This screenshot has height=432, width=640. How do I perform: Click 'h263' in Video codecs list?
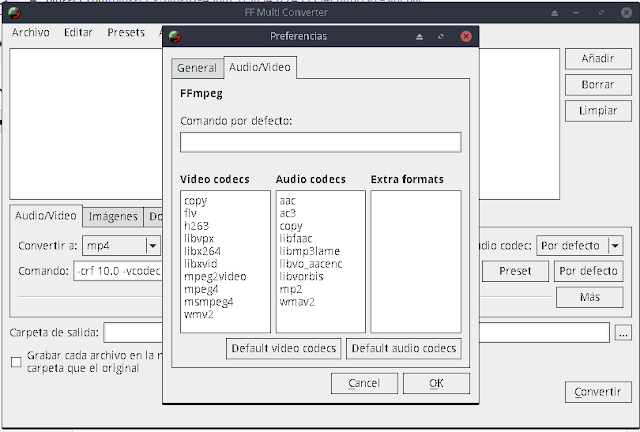(x=196, y=226)
